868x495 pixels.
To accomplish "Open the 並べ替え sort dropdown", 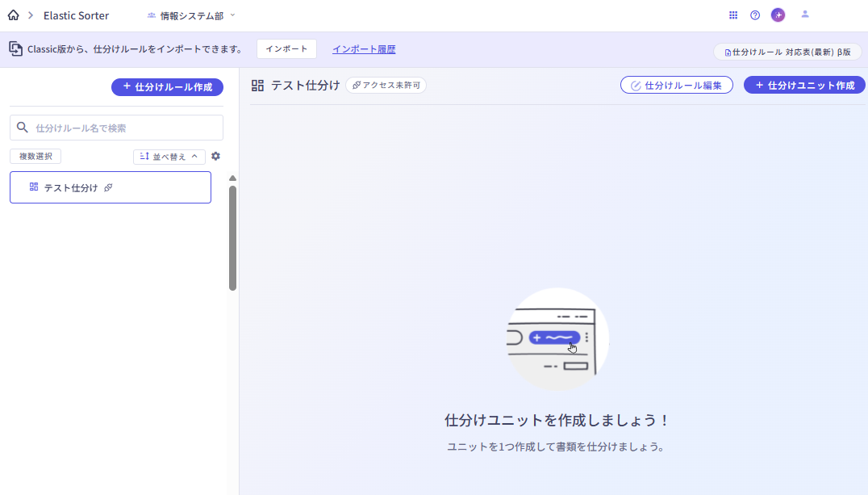I will pyautogui.click(x=169, y=157).
